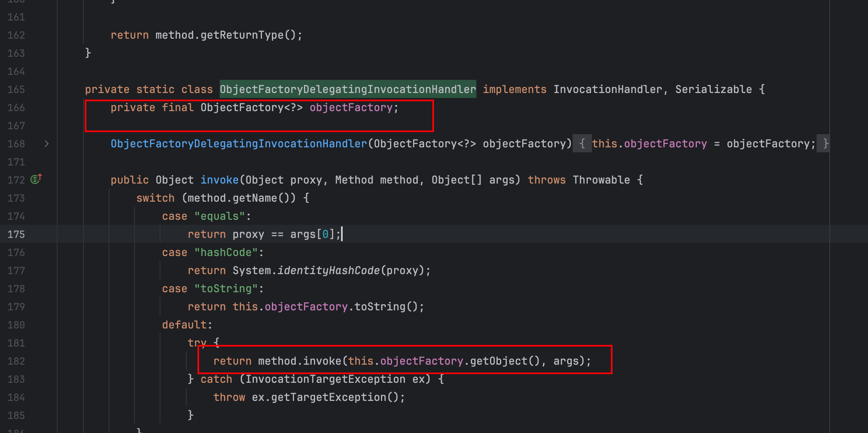Click the highlighted ObjectFactoryDelegatingInvocationHandler class name
Image resolution: width=868 pixels, height=433 pixels.
(348, 89)
